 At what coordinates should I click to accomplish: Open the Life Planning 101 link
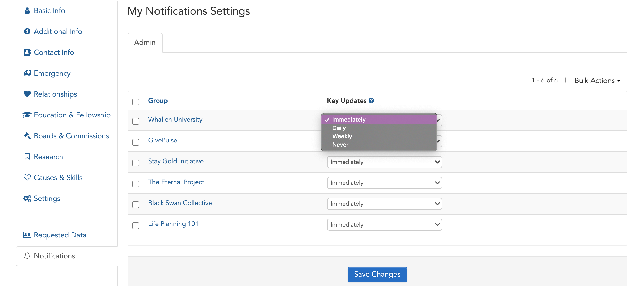click(173, 224)
